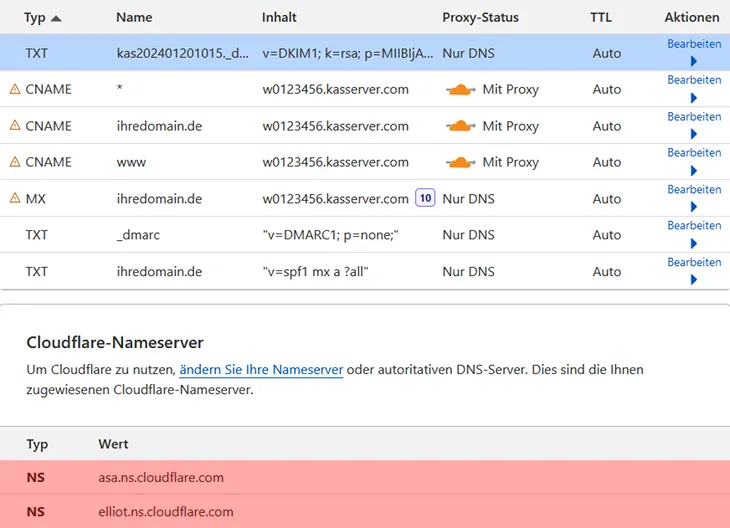The image size is (730, 528).
Task: Click the Proxy-Status column header
Action: click(480, 18)
